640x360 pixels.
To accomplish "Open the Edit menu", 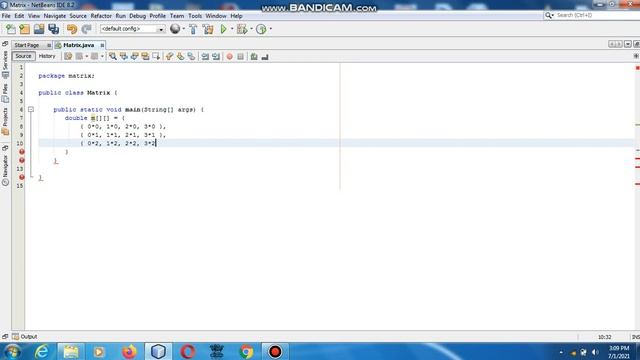I will click(x=19, y=16).
